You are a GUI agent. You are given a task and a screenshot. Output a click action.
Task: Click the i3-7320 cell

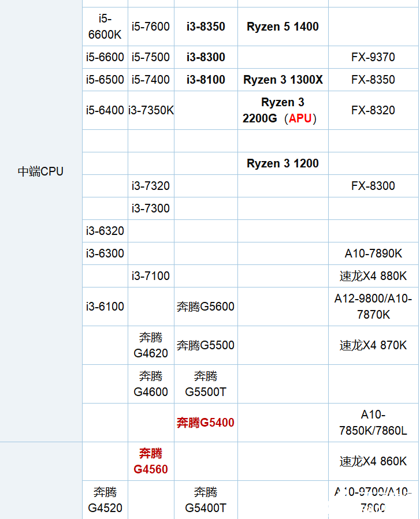click(x=151, y=186)
